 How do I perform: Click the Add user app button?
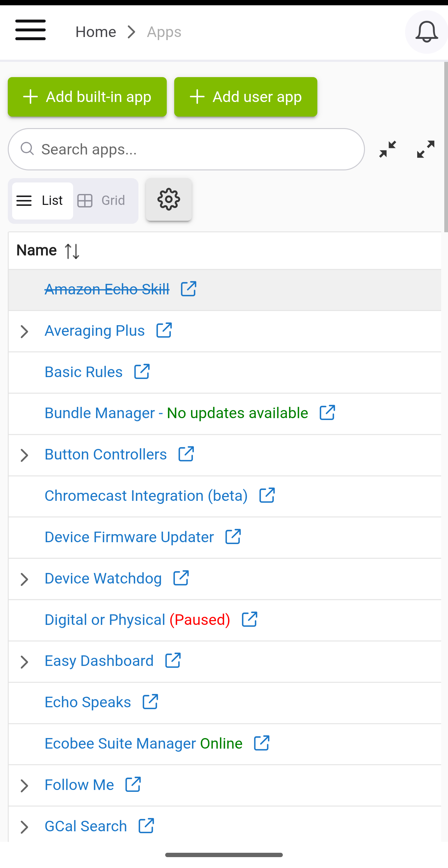tap(245, 97)
